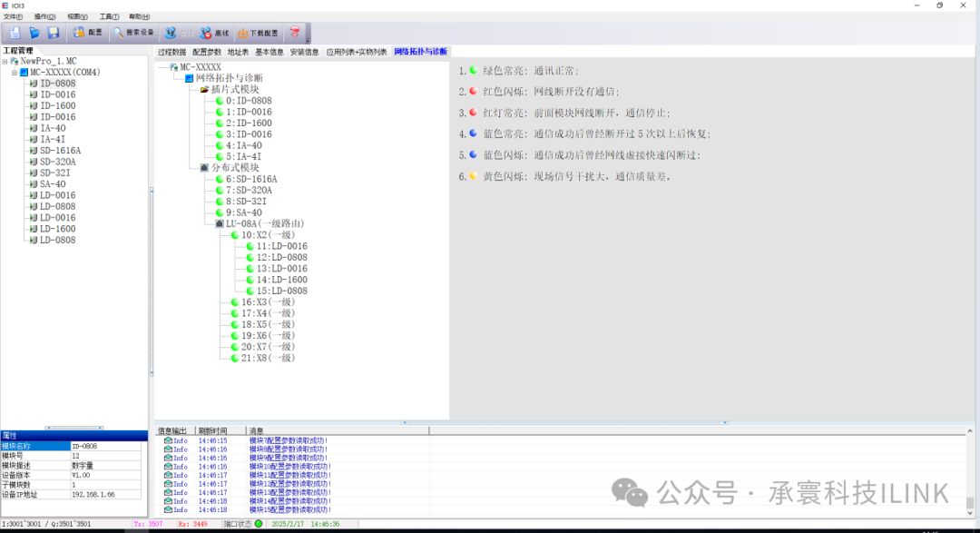Select SD-32I in project tree
The width and height of the screenshot is (980, 533).
coord(55,173)
